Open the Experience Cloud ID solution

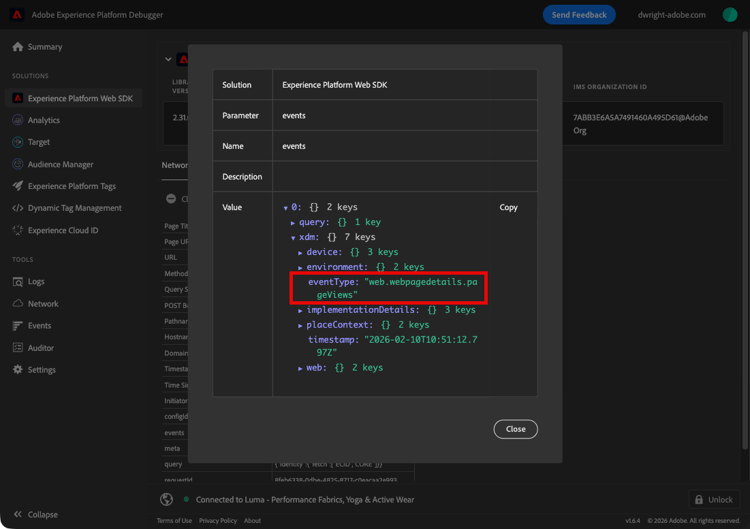point(63,230)
